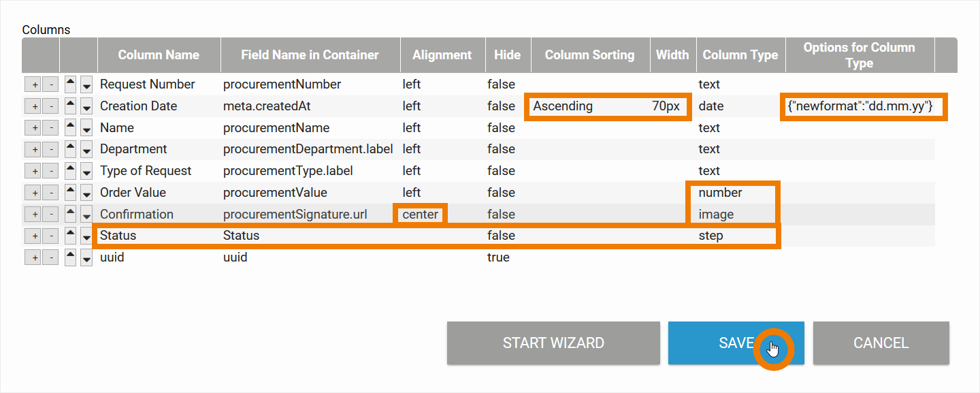Move the Confirmation row down
The width and height of the screenshot is (980, 393).
click(x=85, y=214)
